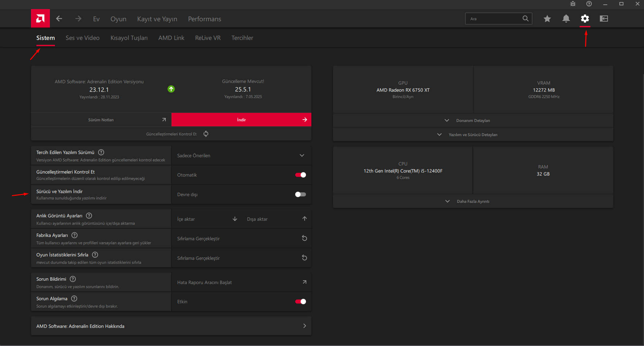Open Sürüm Notları release notes
Viewport: 644px width, 346px height.
coord(101,120)
